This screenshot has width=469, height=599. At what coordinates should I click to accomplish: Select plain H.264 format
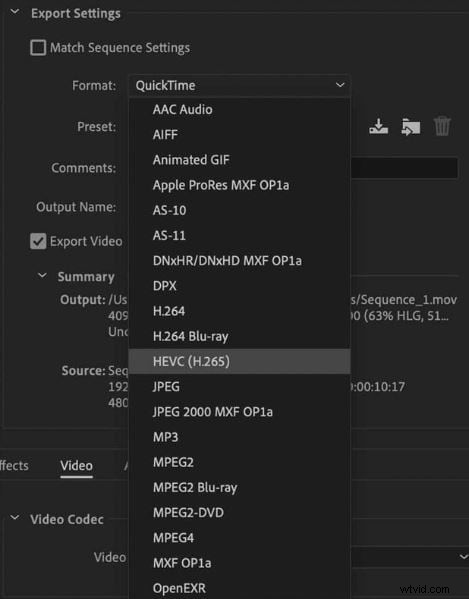[x=239, y=311]
